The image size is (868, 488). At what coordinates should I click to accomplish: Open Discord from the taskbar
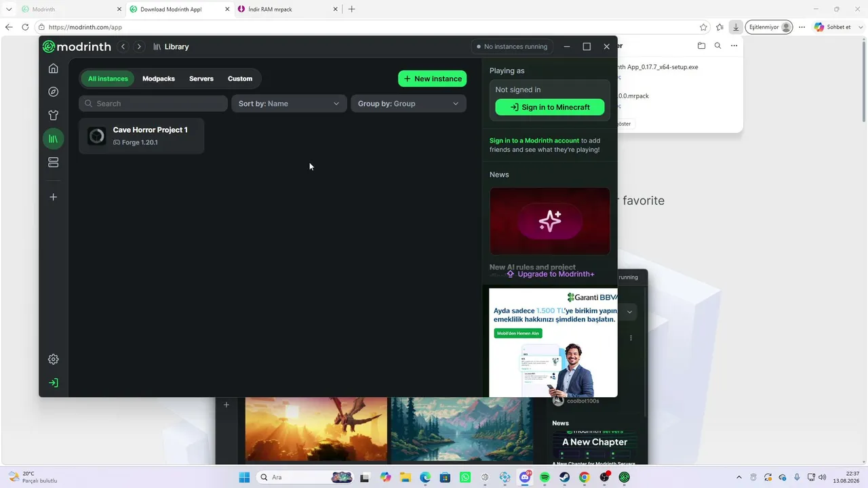point(525,477)
